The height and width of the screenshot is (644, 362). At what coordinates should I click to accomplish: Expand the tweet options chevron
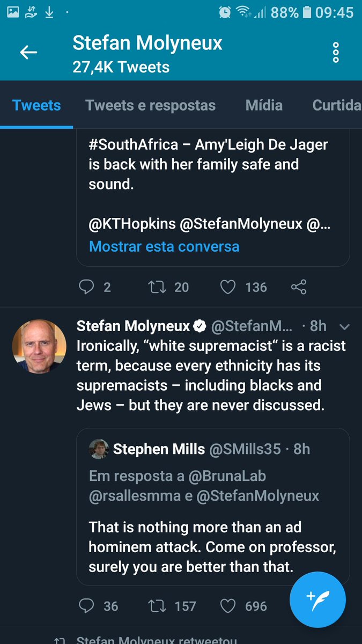point(345,326)
